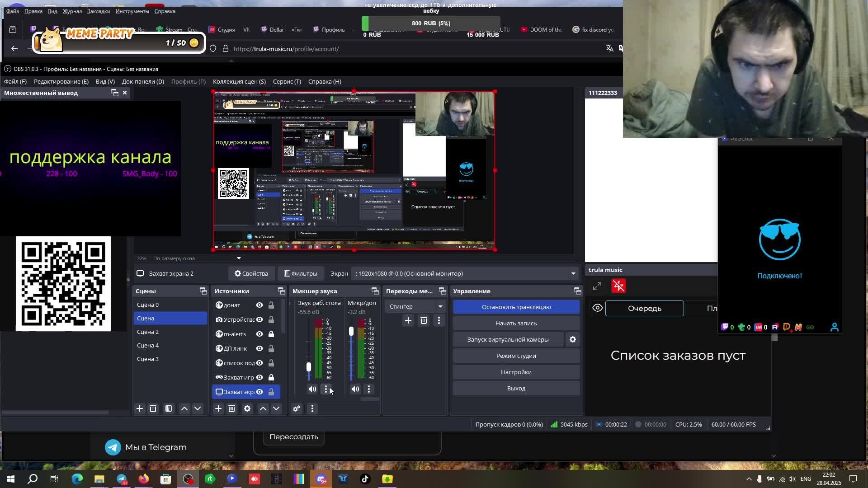Screen dimensions: 868x488
Task: Open the Док-панели (D) menu
Action: pyautogui.click(x=143, y=81)
